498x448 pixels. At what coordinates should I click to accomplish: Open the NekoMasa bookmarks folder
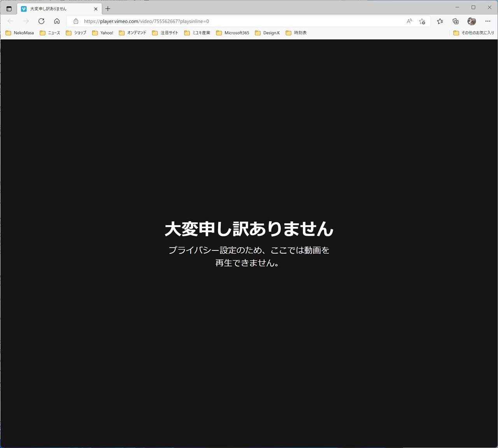click(x=19, y=33)
